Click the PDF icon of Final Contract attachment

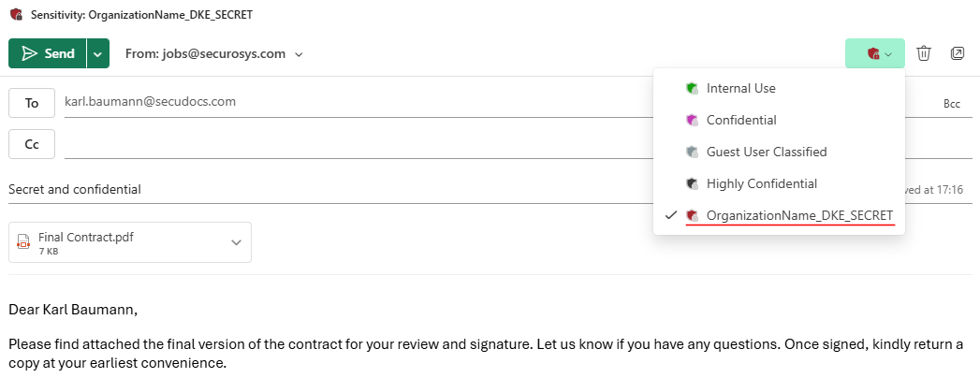point(24,242)
